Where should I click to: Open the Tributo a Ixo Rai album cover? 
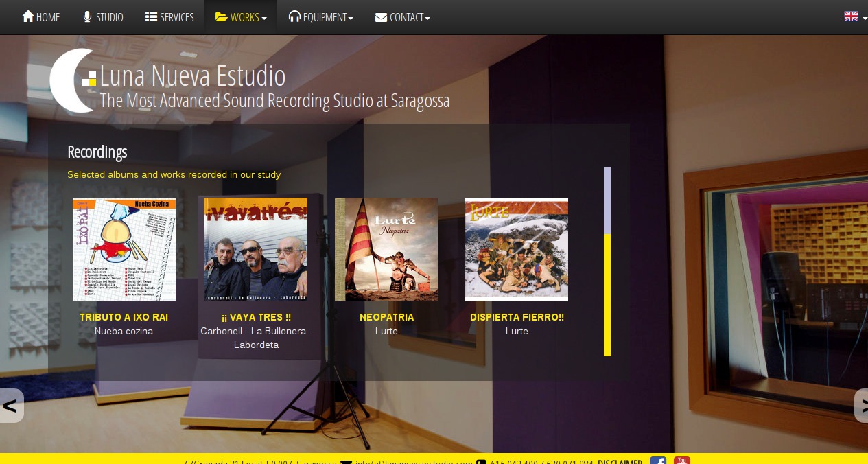[124, 249]
